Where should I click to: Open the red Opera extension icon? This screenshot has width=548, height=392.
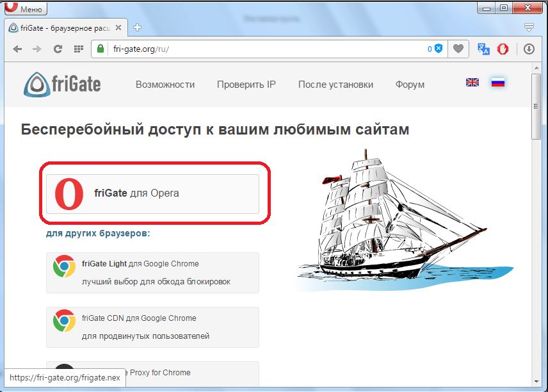pos(503,49)
